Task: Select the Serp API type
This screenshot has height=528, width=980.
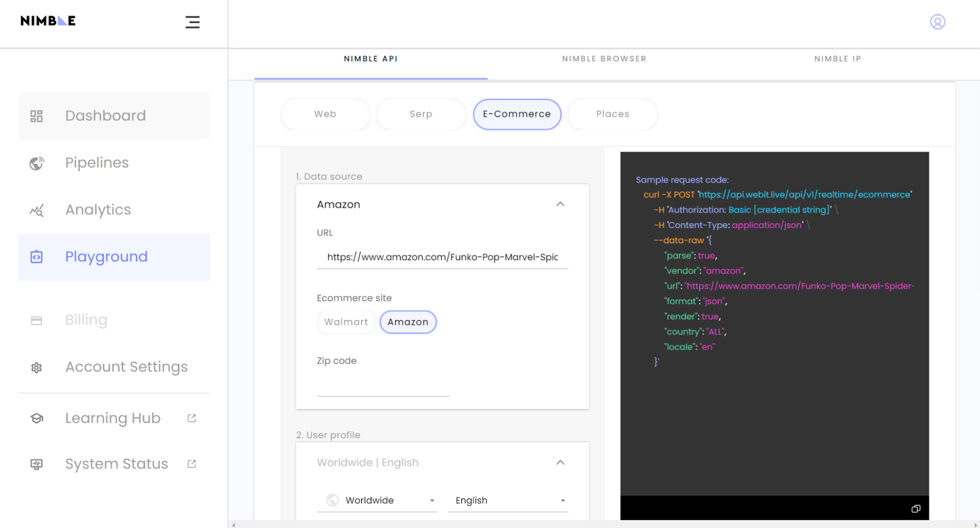Action: (x=421, y=114)
